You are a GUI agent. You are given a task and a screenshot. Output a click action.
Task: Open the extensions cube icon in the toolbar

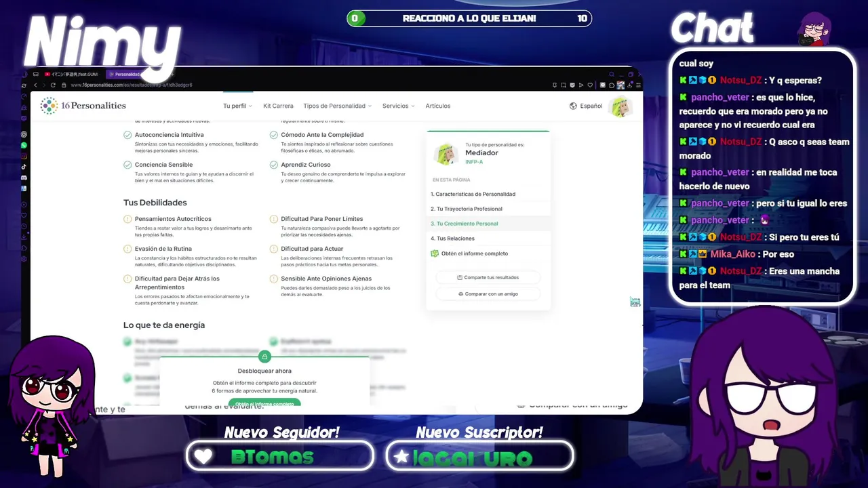point(612,85)
